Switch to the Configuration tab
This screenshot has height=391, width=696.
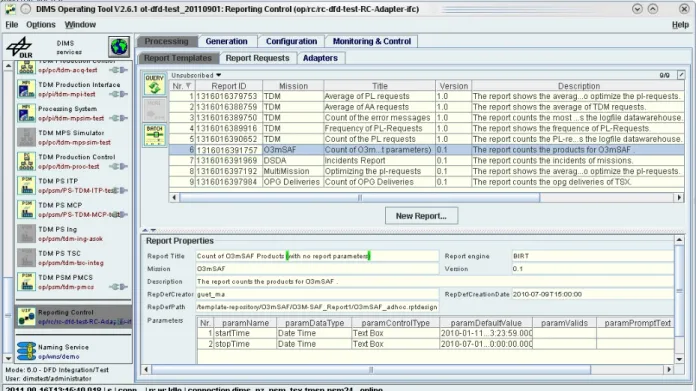[291, 41]
